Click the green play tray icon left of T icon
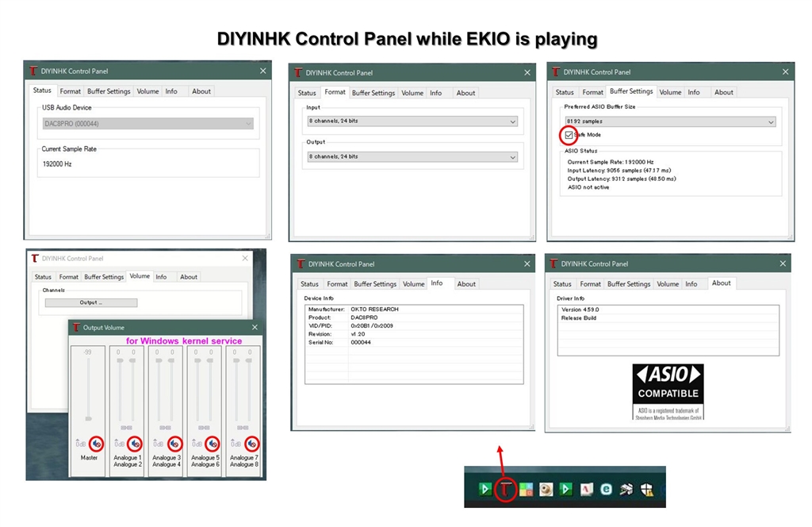This screenshot has height=527, width=812. coord(485,489)
